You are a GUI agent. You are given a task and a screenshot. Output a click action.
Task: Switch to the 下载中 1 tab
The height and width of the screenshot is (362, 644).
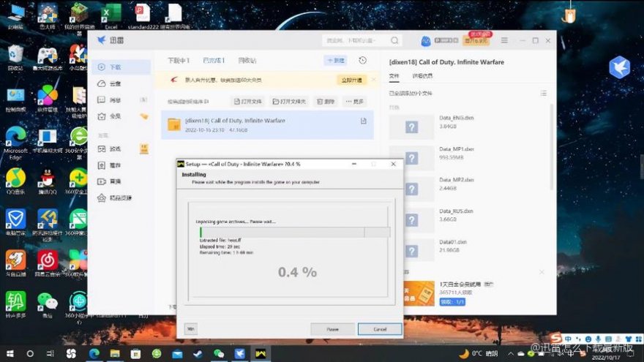[x=179, y=60]
